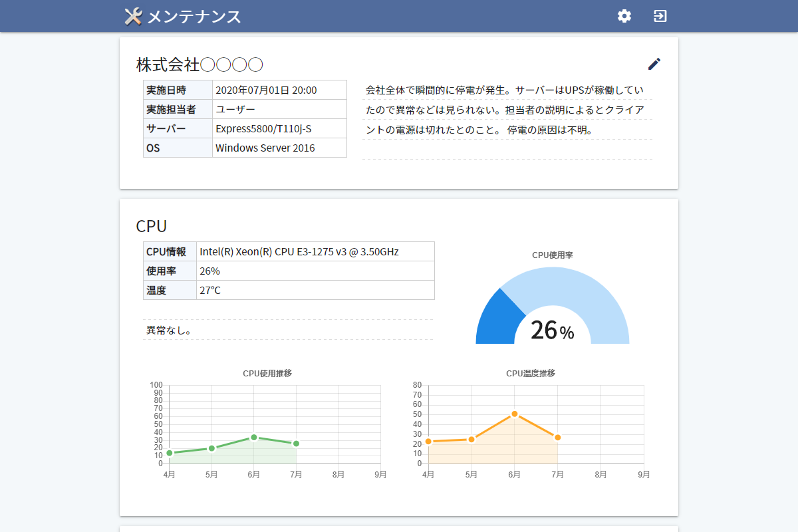This screenshot has height=532, width=798.
Task: Click the 異常なし。 CPU note field
Action: pos(288,330)
